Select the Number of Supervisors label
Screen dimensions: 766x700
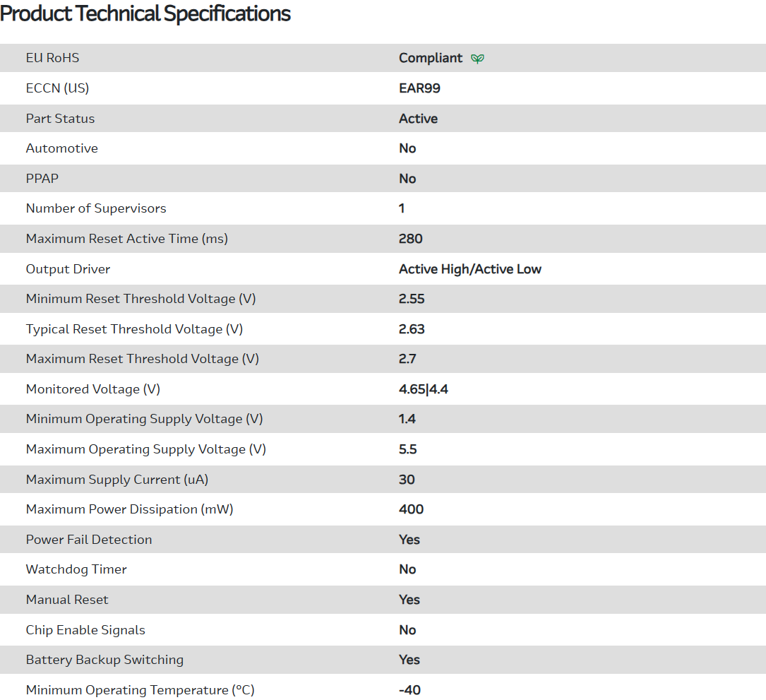[96, 208]
